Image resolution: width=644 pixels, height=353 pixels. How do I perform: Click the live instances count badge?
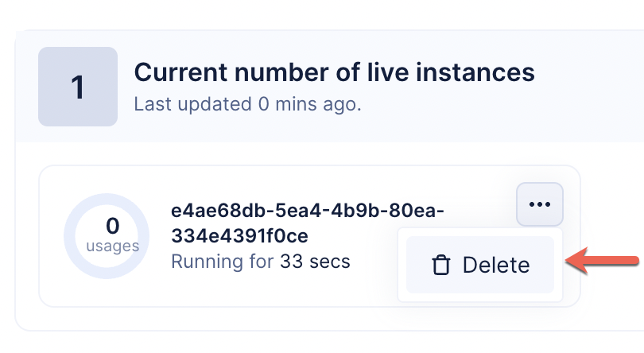pyautogui.click(x=78, y=87)
